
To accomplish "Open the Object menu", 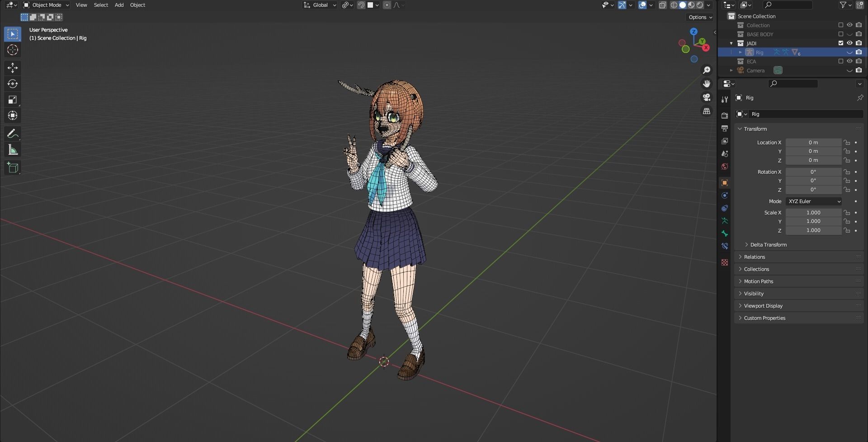I will pyautogui.click(x=137, y=5).
